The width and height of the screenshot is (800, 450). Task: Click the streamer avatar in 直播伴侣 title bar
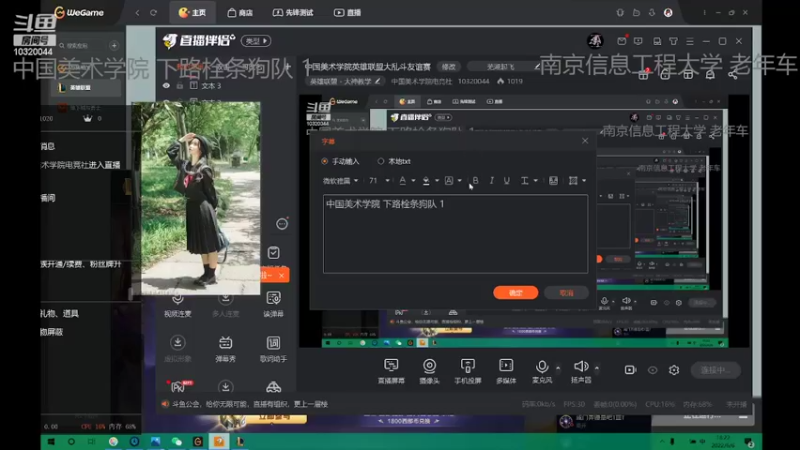[x=595, y=41]
